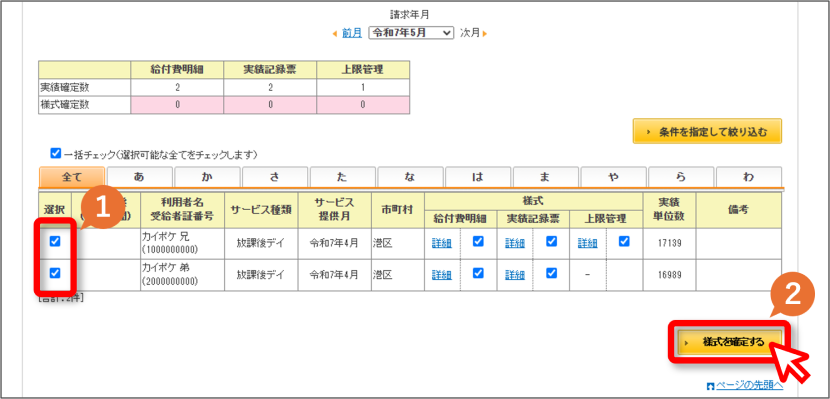This screenshot has width=830, height=399.
Task: Open the 請求年月 month dropdown
Action: [x=411, y=33]
